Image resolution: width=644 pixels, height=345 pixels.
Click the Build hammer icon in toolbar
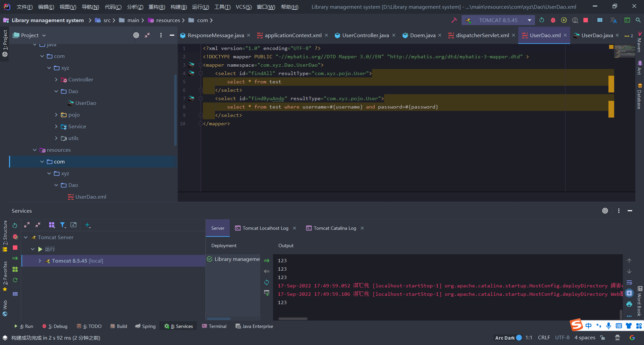click(454, 20)
